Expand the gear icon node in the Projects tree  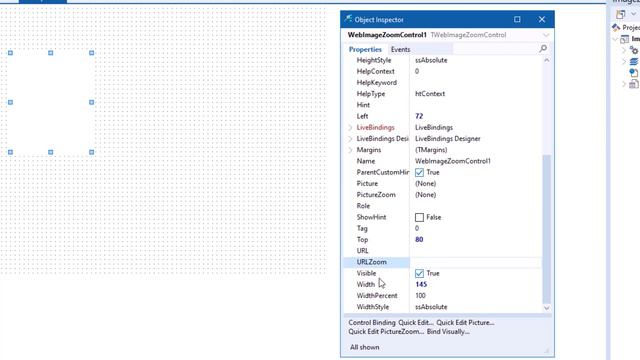click(624, 51)
